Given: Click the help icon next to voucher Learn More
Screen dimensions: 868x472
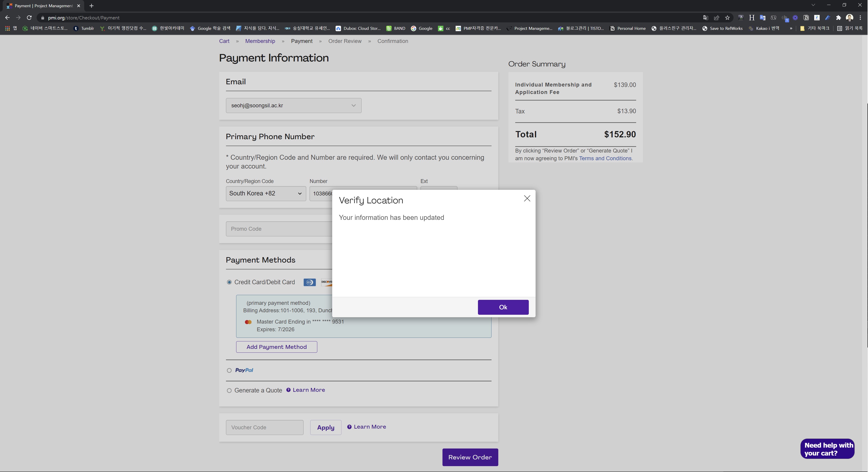Looking at the screenshot, I should point(349,427).
